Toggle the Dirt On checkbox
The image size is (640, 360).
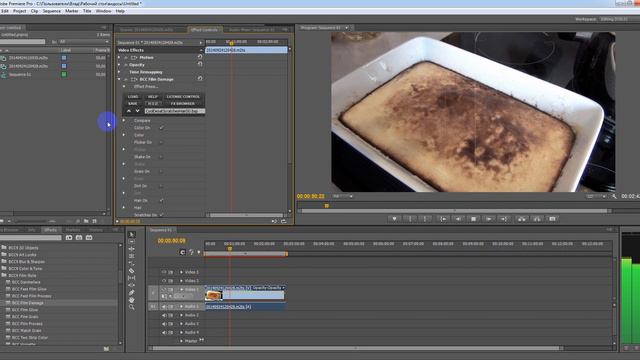(162, 186)
